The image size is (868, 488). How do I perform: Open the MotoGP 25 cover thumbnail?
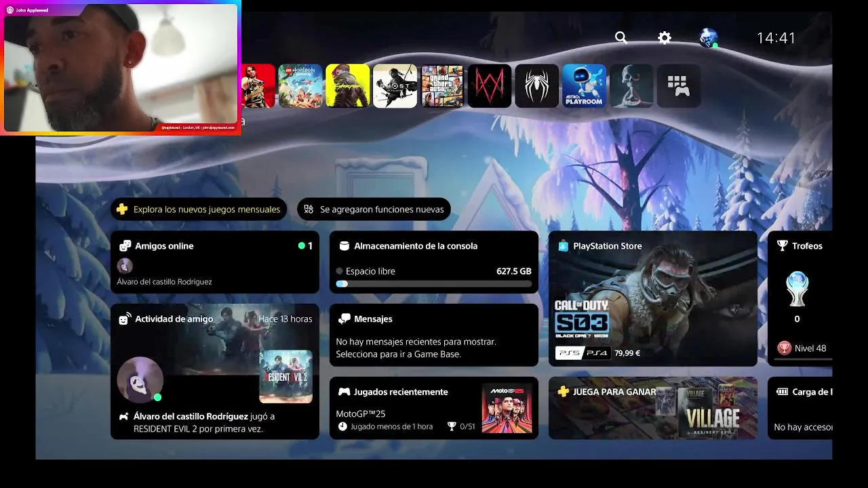pyautogui.click(x=507, y=408)
